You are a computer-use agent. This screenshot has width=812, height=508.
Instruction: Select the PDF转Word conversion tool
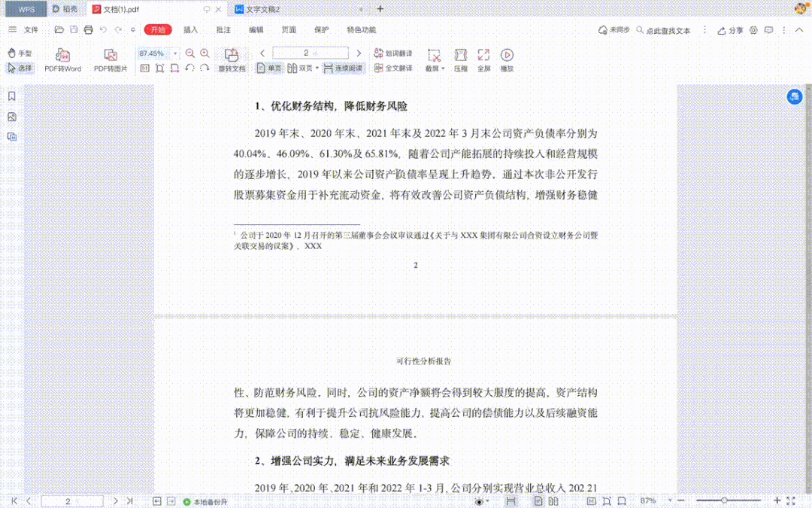(x=62, y=59)
